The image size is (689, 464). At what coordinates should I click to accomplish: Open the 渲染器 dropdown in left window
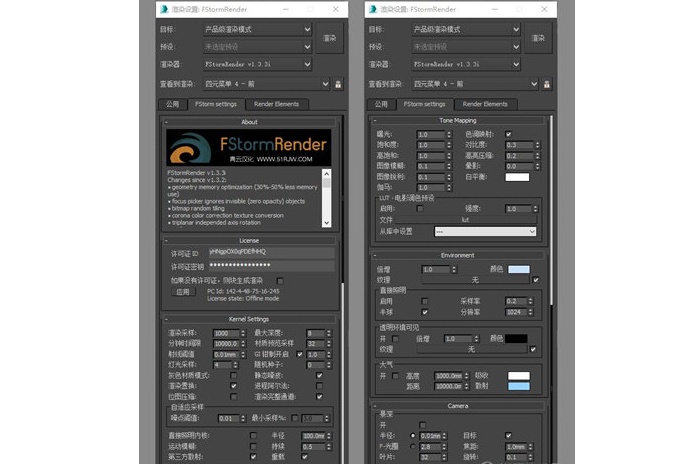pyautogui.click(x=259, y=63)
